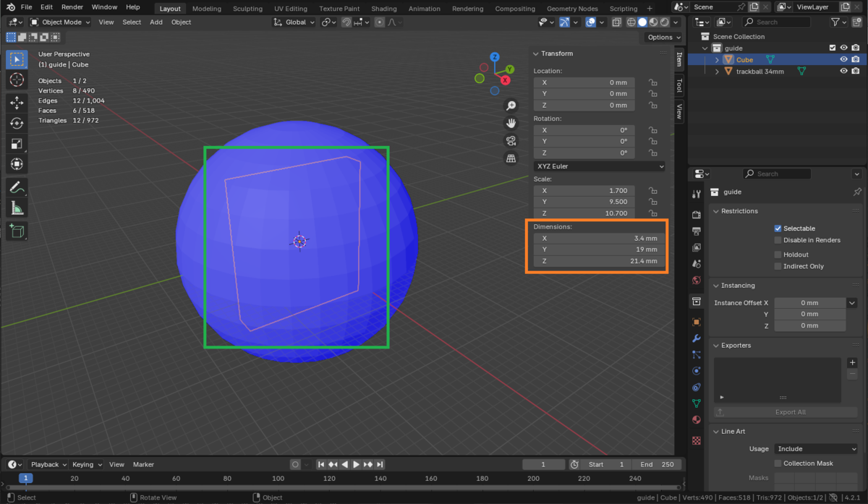The height and width of the screenshot is (504, 868).
Task: Activate the Transform tool
Action: pos(17,164)
